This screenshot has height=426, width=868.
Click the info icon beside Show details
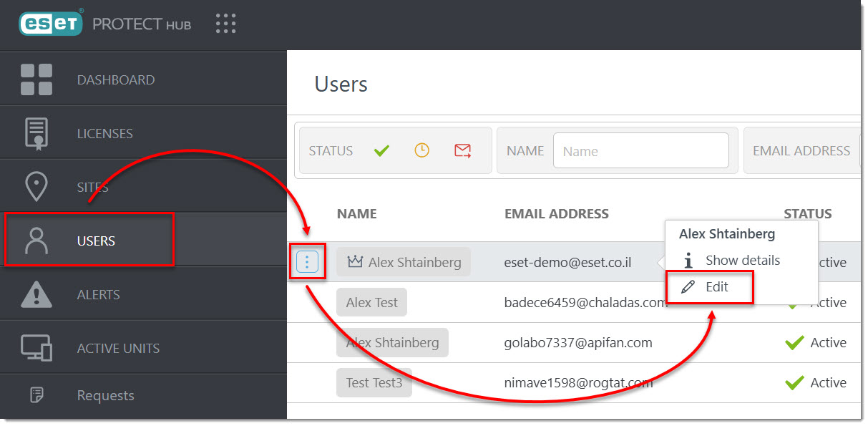(688, 260)
